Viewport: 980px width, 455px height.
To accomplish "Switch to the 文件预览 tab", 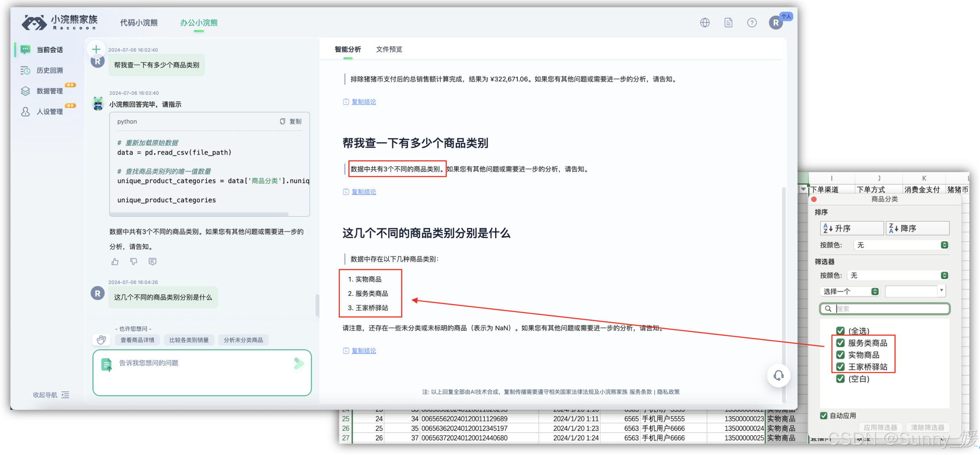I will click(389, 49).
